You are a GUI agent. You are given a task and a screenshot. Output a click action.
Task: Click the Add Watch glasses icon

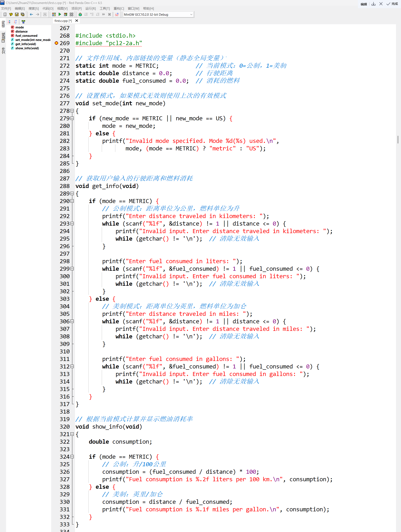pyautogui.click(x=117, y=14)
